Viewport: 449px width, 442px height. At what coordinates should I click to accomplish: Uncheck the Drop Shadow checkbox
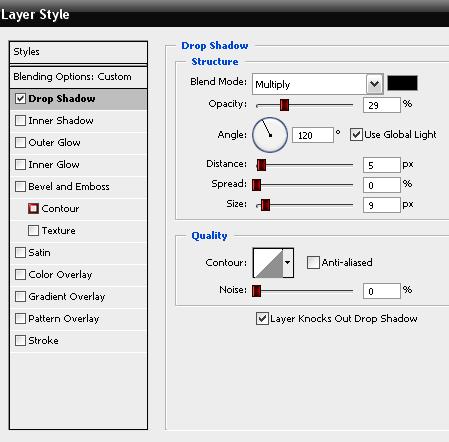click(20, 99)
